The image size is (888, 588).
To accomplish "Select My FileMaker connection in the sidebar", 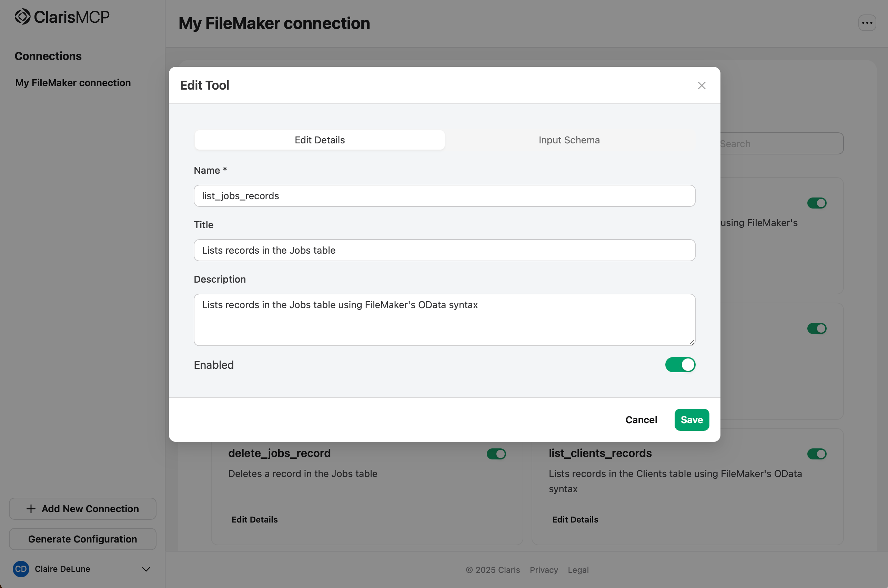I will tap(73, 83).
